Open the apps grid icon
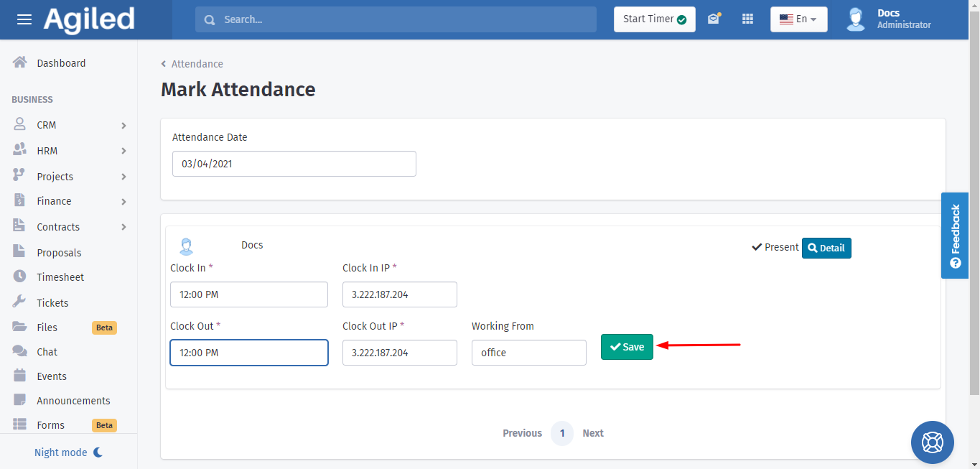The image size is (980, 469). tap(747, 19)
